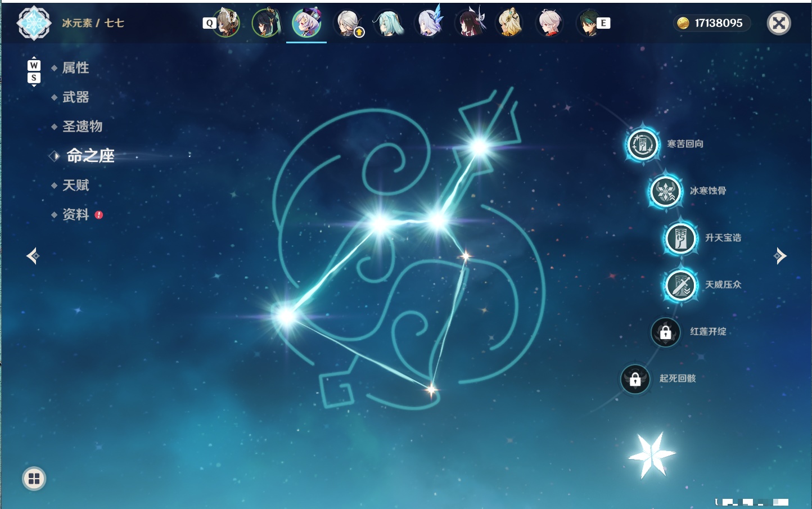This screenshot has height=509, width=812.
Task: Select the last character portrait beside E key
Action: tap(589, 23)
